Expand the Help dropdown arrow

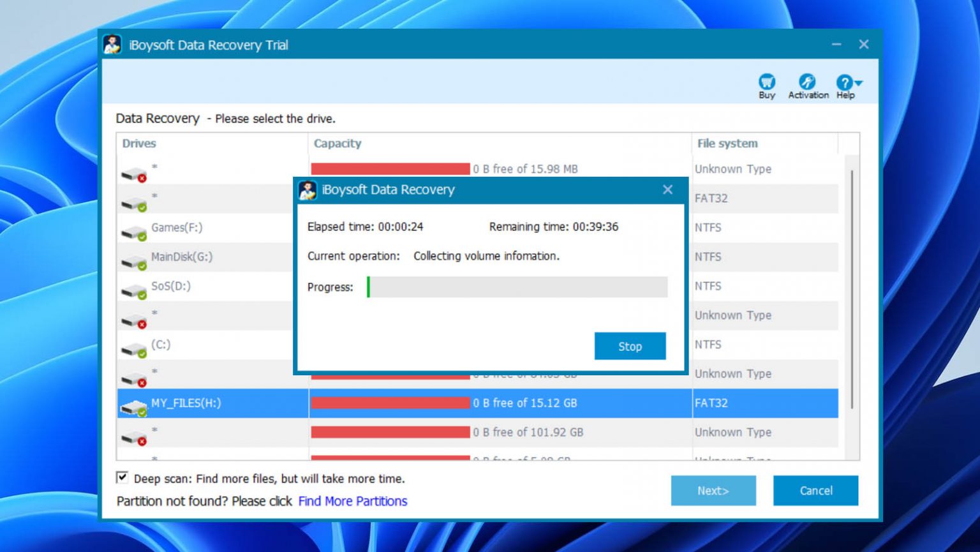[x=859, y=82]
